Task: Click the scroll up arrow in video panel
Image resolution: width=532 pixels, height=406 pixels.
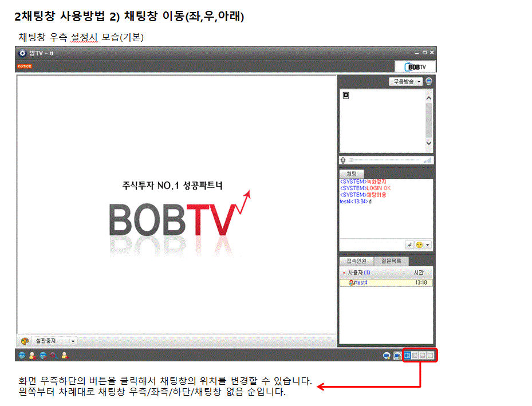Action: click(x=429, y=98)
